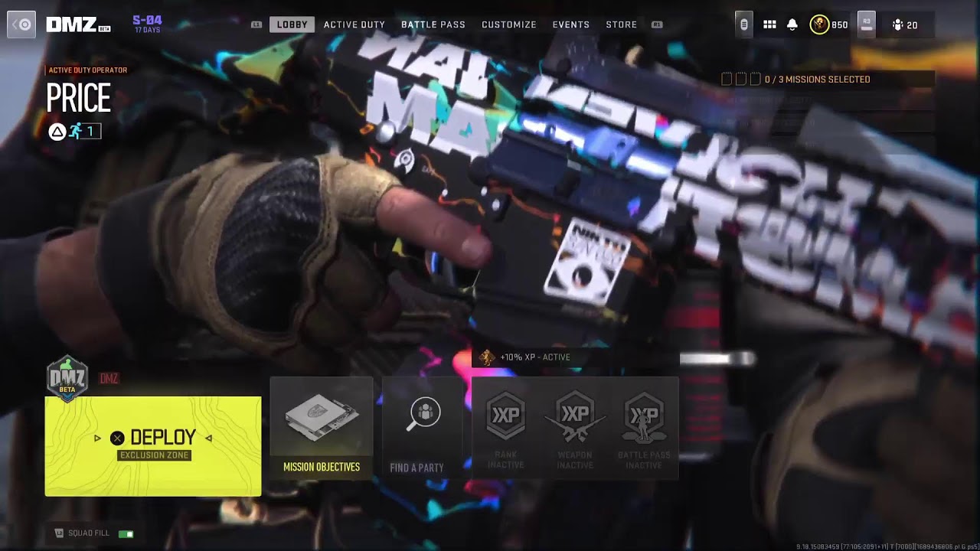Open the STORE tab
Viewport: 980px width, 551px height.
pyautogui.click(x=622, y=24)
